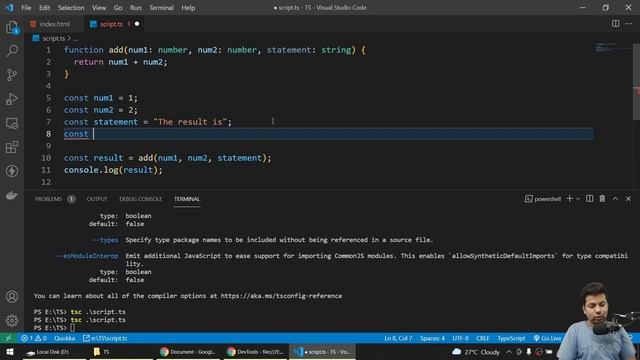Change language mode via TypeScript item
640x360 pixels.
pyautogui.click(x=511, y=338)
